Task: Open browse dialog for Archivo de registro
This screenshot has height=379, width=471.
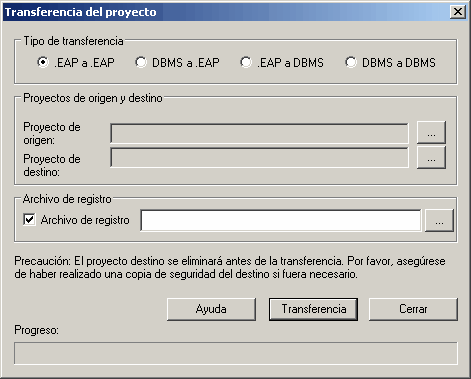Action: 439,220
